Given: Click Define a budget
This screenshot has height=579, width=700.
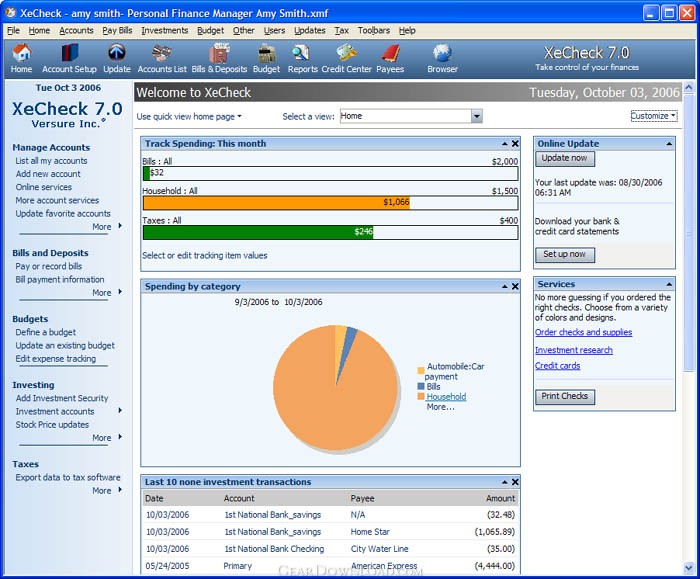Looking at the screenshot, I should click(46, 332).
